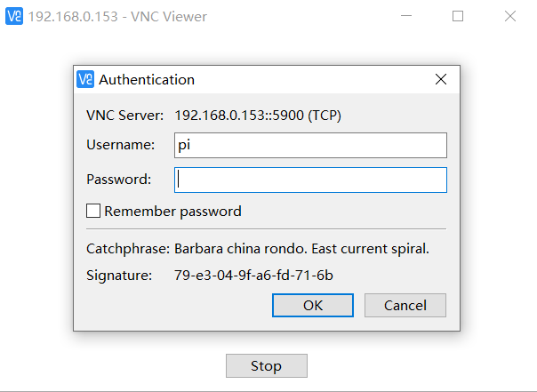Stop the connection attempt with the Stop button

click(x=267, y=365)
